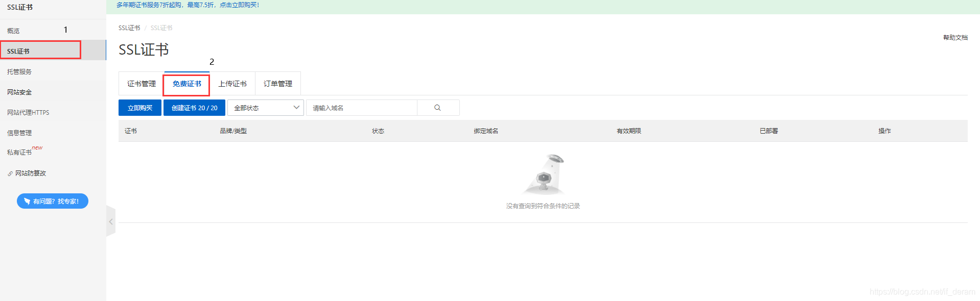Viewport: 980px width, 301px height.
Task: Open the 帮助文档 link
Action: click(955, 38)
